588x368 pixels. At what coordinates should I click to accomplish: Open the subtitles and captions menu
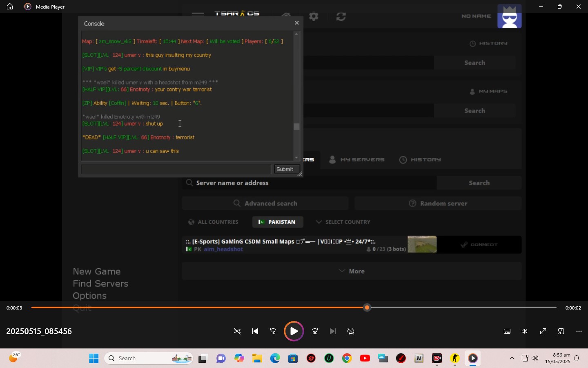[508, 332]
